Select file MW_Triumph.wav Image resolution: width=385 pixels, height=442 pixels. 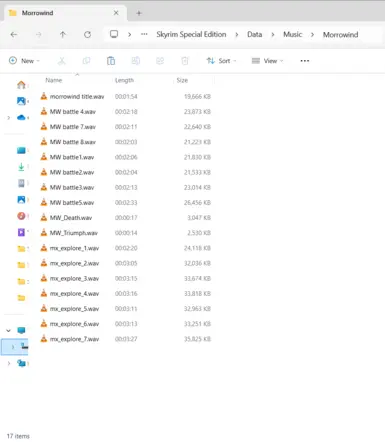74,233
